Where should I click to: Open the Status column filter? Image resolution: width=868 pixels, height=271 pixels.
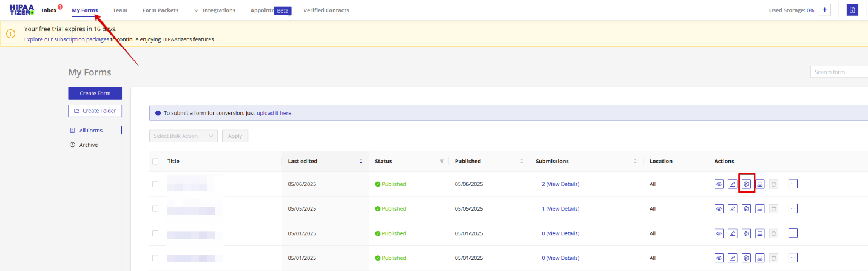click(x=442, y=162)
